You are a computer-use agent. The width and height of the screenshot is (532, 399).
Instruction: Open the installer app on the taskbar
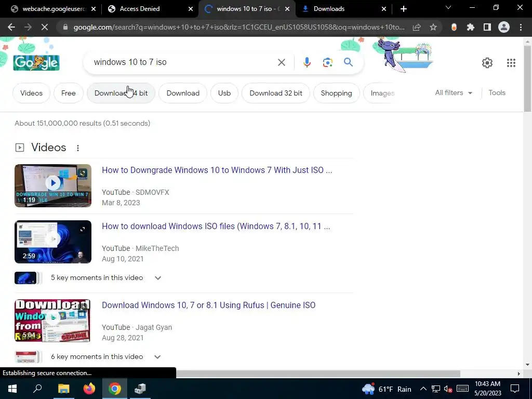click(x=140, y=389)
